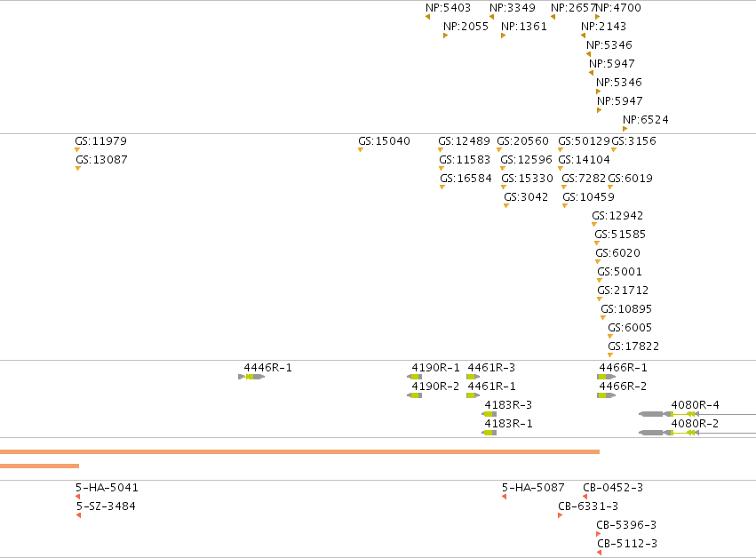Viewport: 756px width, 558px height.
Task: Select the triangle marker under NP:4700
Action: tap(598, 17)
